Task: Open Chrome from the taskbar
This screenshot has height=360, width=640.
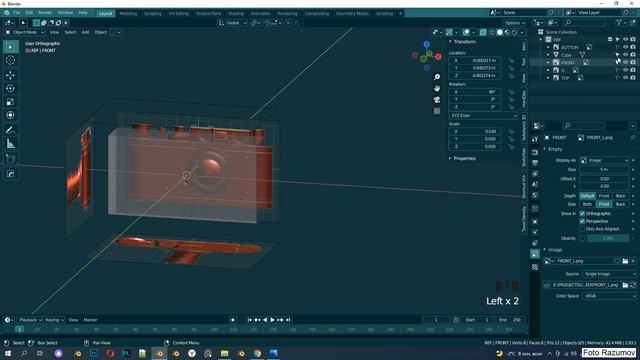Action: pyautogui.click(x=257, y=353)
